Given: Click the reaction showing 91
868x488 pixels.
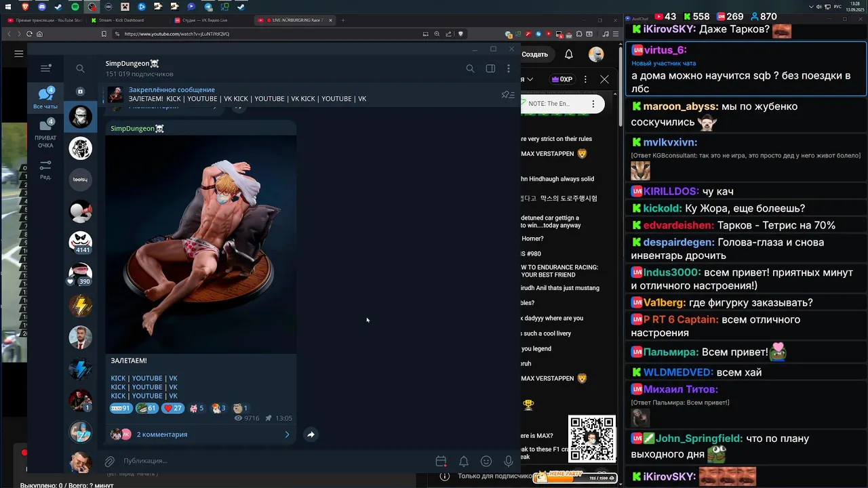Looking at the screenshot, I should [121, 408].
